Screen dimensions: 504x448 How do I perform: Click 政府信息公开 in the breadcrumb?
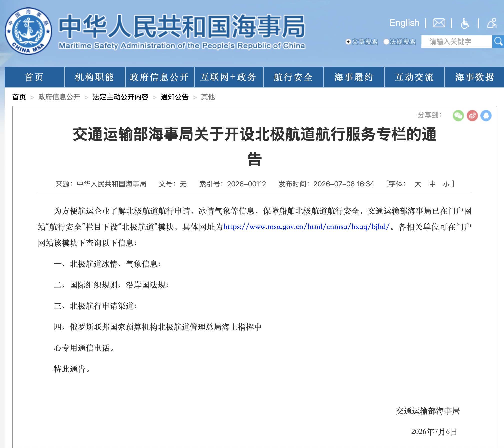pos(59,97)
